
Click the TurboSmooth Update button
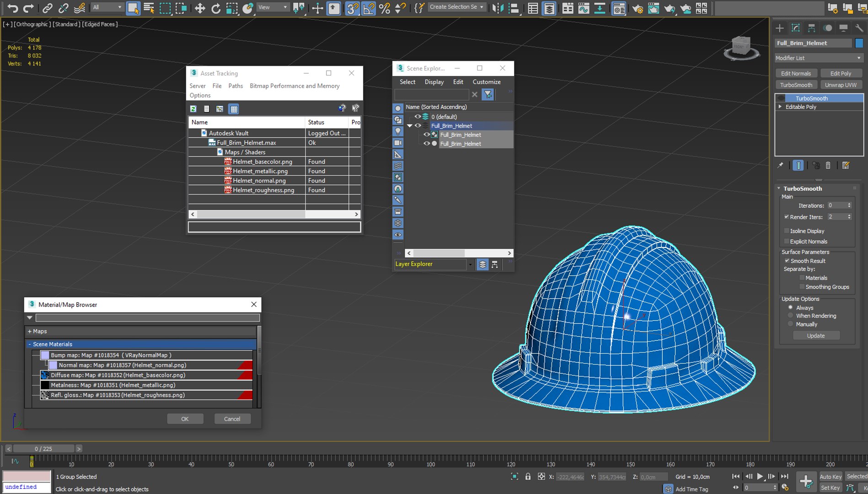coord(816,336)
